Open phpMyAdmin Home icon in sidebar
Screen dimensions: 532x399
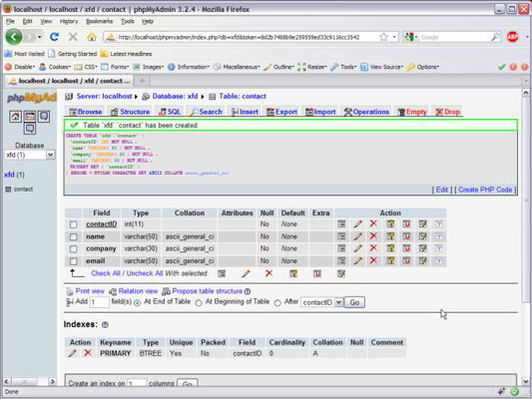[15, 117]
